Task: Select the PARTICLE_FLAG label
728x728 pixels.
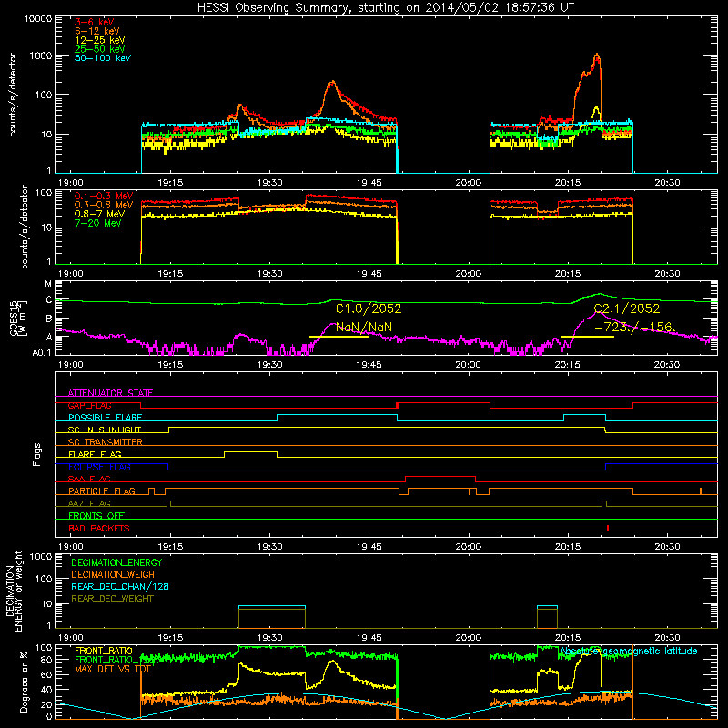Action: [x=102, y=491]
